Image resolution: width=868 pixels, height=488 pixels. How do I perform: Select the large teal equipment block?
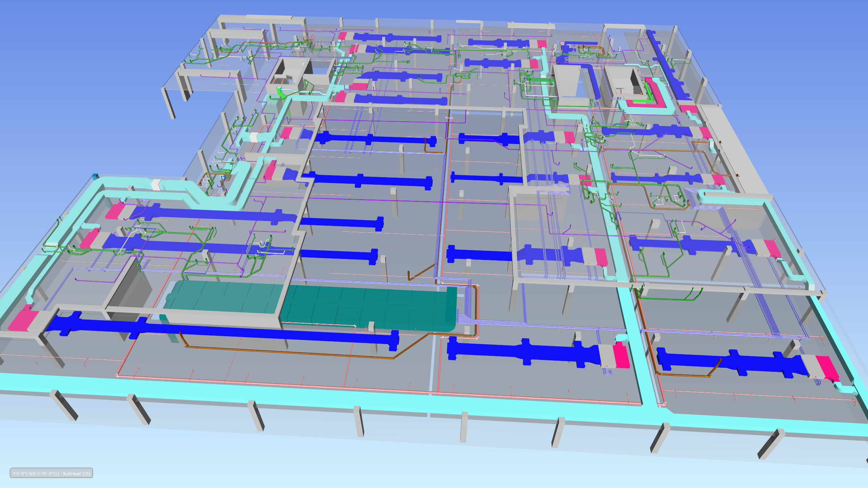[368, 306]
